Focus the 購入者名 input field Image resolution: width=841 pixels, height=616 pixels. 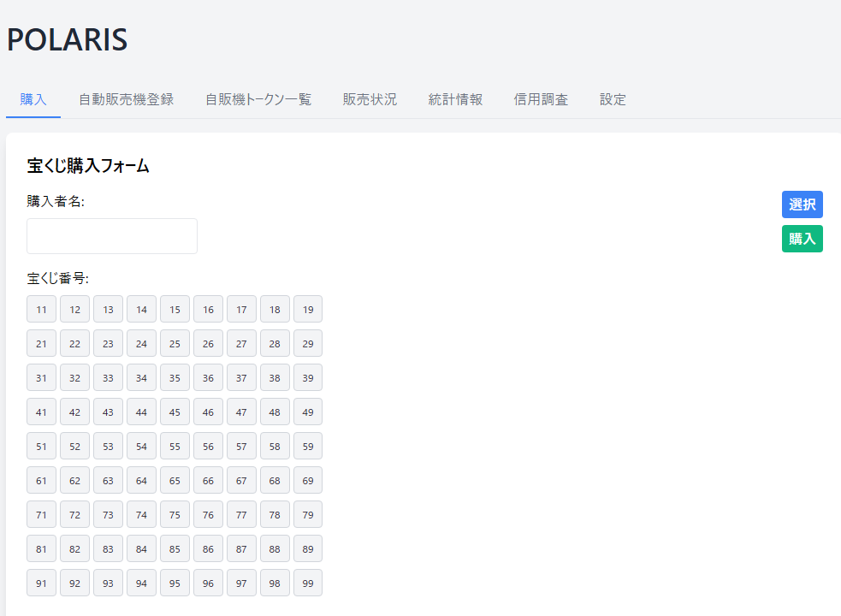[112, 236]
